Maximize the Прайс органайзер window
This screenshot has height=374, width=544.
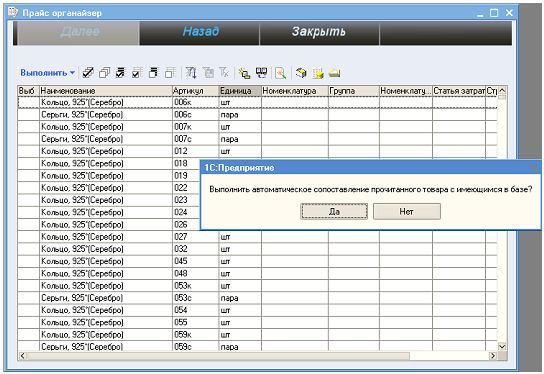click(494, 13)
